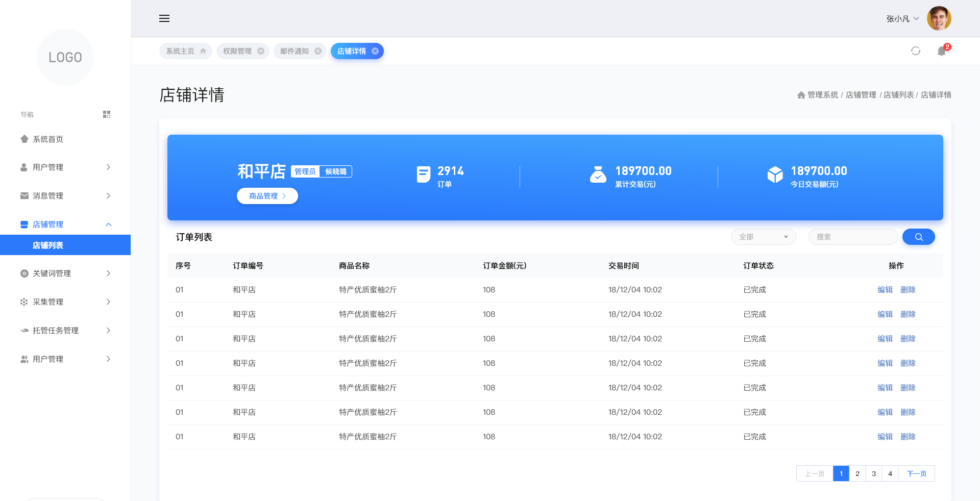
Task: Expand the 采集管理 chevron
Action: pyautogui.click(x=108, y=302)
